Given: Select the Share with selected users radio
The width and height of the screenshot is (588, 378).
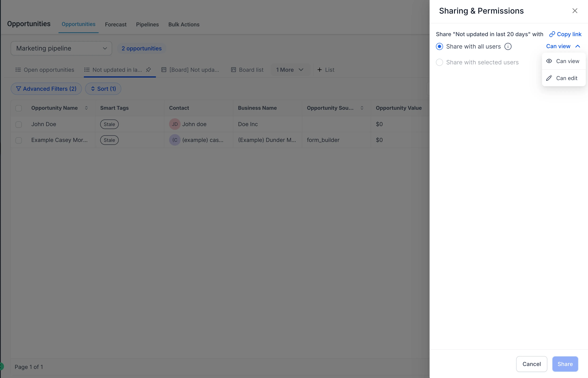Looking at the screenshot, I should pos(439,62).
